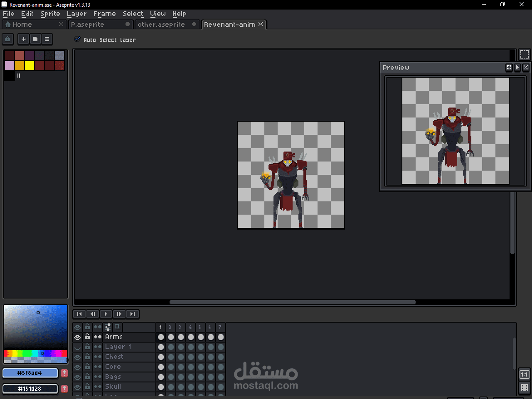Viewport: 532px width, 399px height.
Task: Toggle lock on the Chest layer
Action: (87, 357)
